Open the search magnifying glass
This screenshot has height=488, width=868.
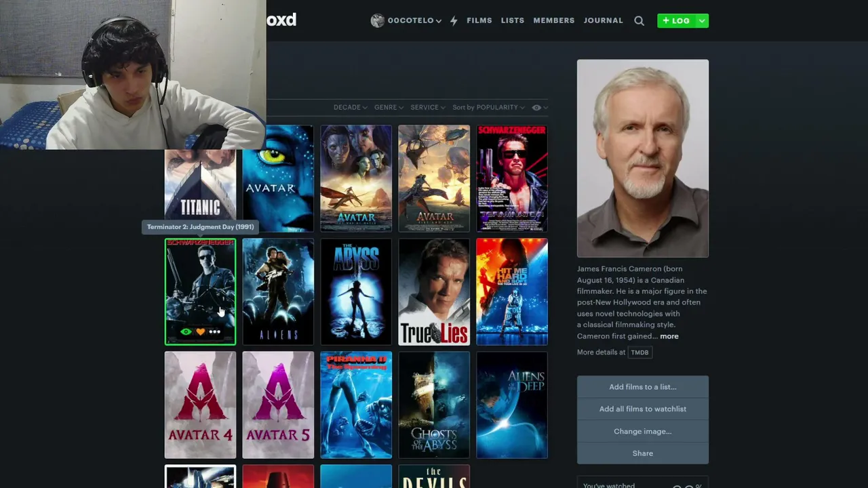(x=639, y=21)
